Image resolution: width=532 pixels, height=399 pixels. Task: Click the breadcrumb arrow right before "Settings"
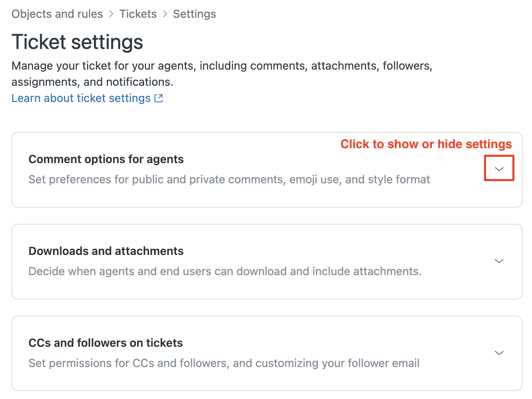165,14
